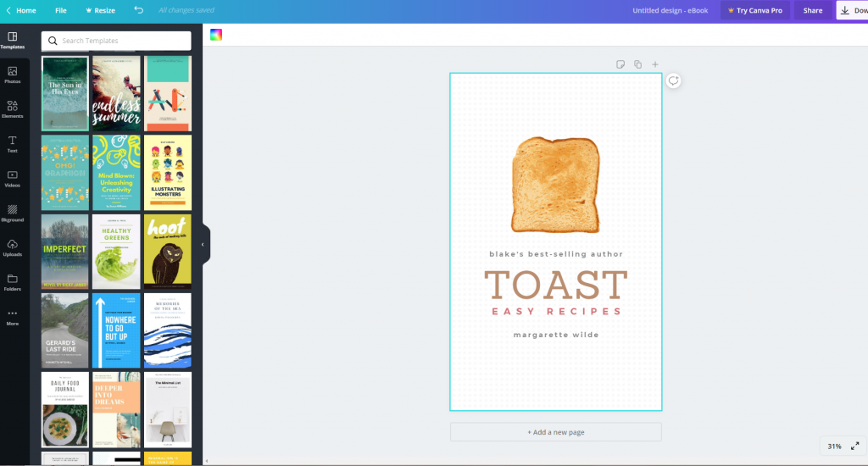Open the More sidebar options
This screenshot has height=466, width=868.
click(x=12, y=317)
